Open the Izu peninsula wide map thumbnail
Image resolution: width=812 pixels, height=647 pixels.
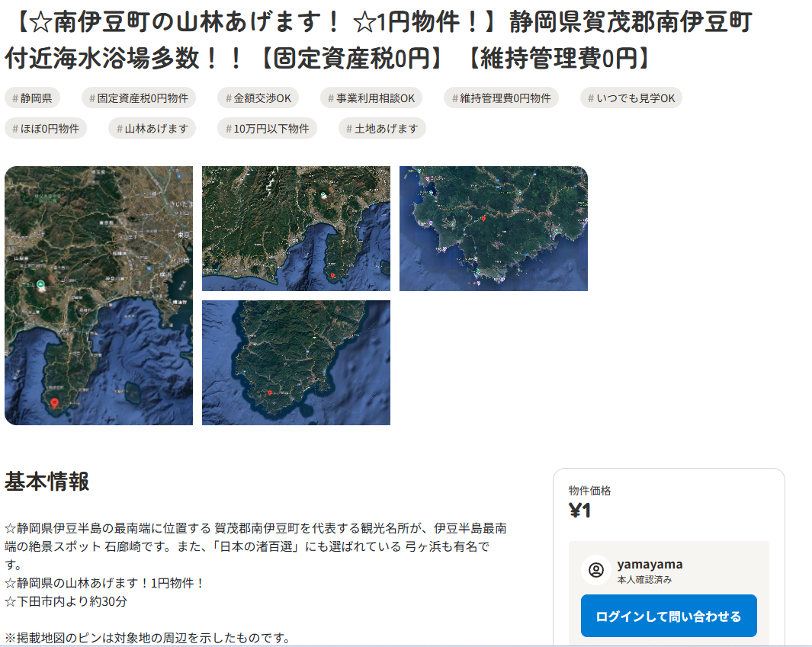click(297, 229)
